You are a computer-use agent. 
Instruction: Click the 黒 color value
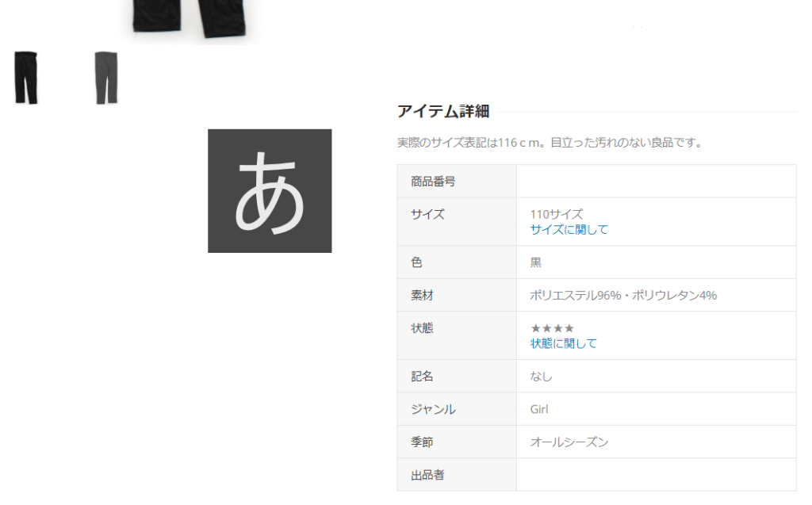click(536, 262)
